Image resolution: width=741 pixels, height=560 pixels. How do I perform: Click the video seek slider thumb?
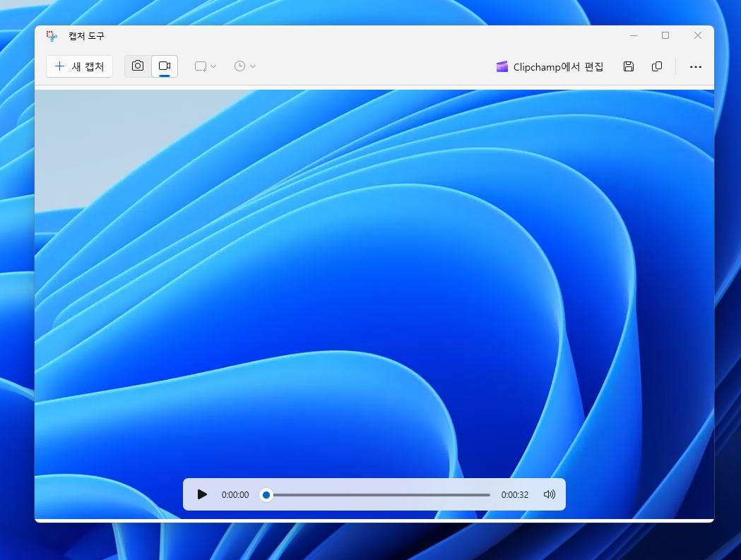click(x=266, y=495)
